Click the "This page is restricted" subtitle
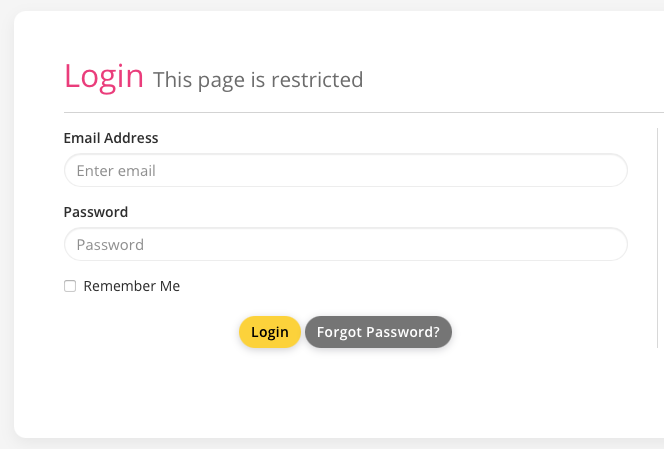Viewport: 664px width, 449px height. coord(258,79)
